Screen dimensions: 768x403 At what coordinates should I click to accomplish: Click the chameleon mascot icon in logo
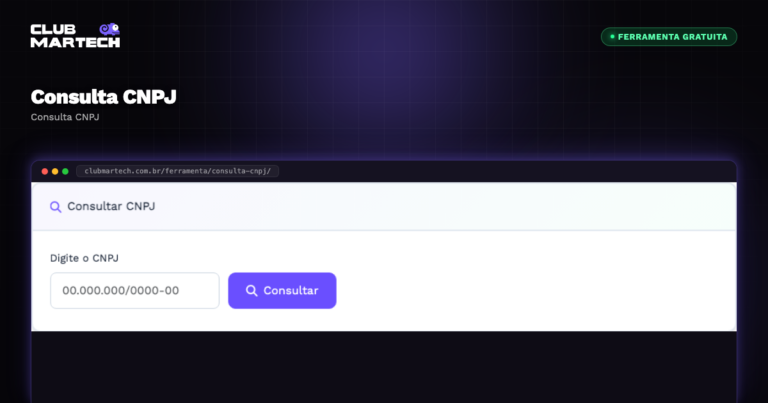(109, 29)
